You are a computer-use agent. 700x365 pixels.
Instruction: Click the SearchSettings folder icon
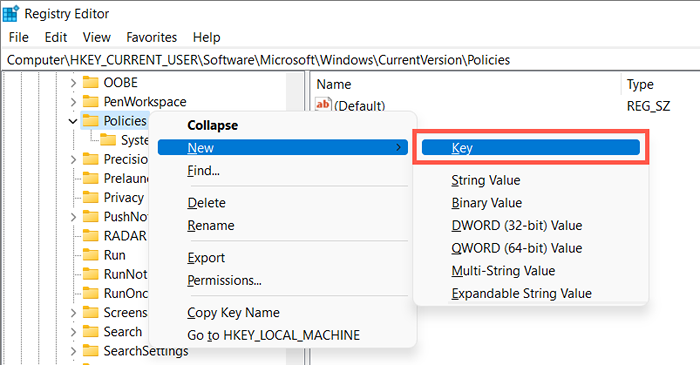(91, 351)
